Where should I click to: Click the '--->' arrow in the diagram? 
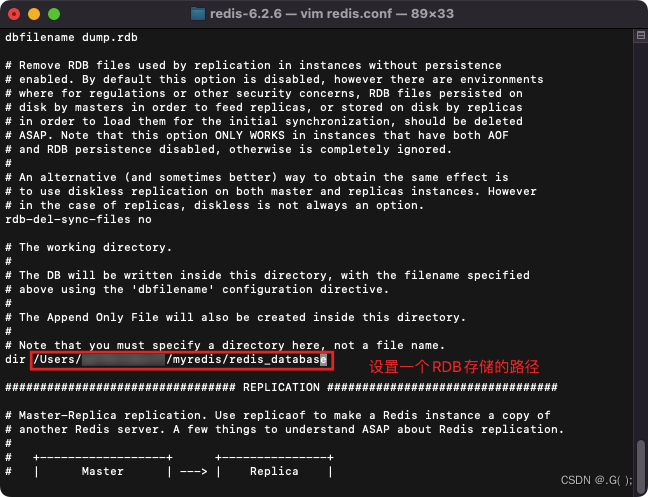click(x=193, y=471)
